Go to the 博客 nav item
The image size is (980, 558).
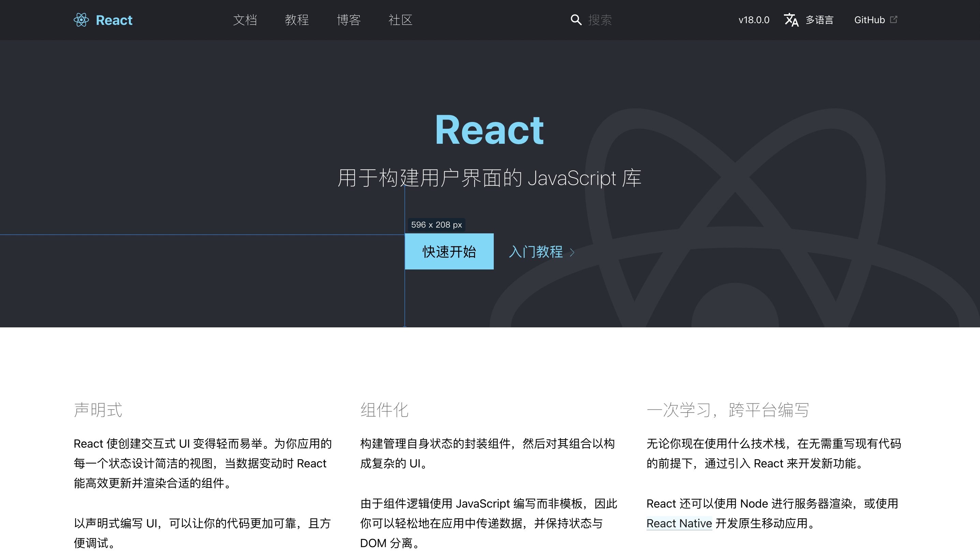(x=348, y=20)
